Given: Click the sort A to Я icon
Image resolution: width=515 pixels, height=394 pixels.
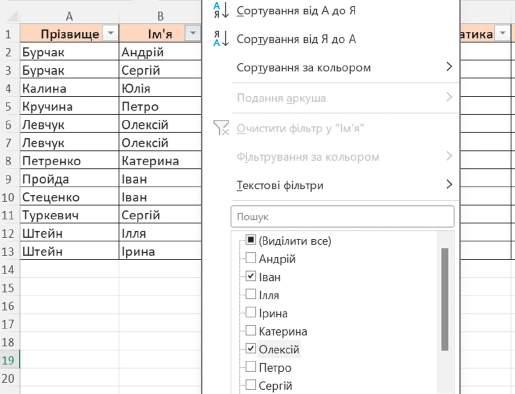Looking at the screenshot, I should (x=221, y=10).
